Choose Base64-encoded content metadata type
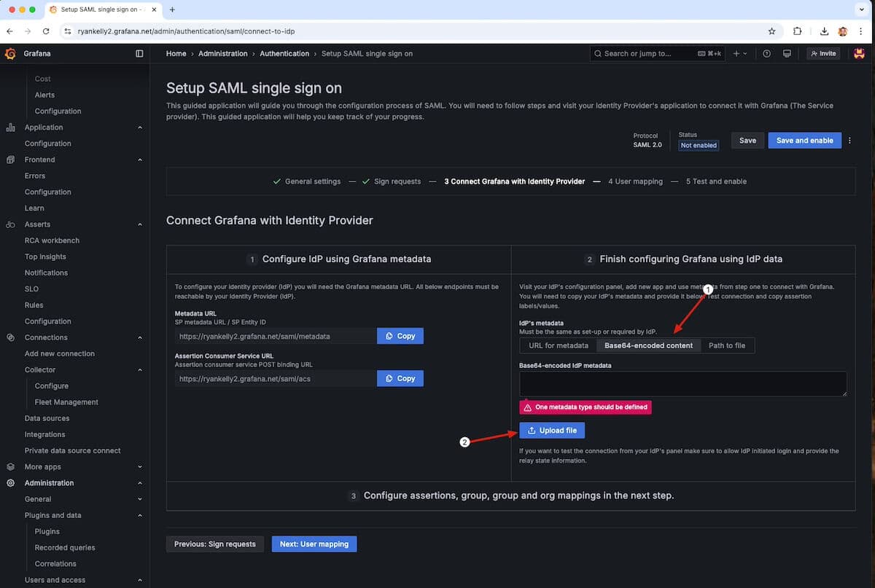Viewport: 875px width, 588px height. pyautogui.click(x=648, y=345)
